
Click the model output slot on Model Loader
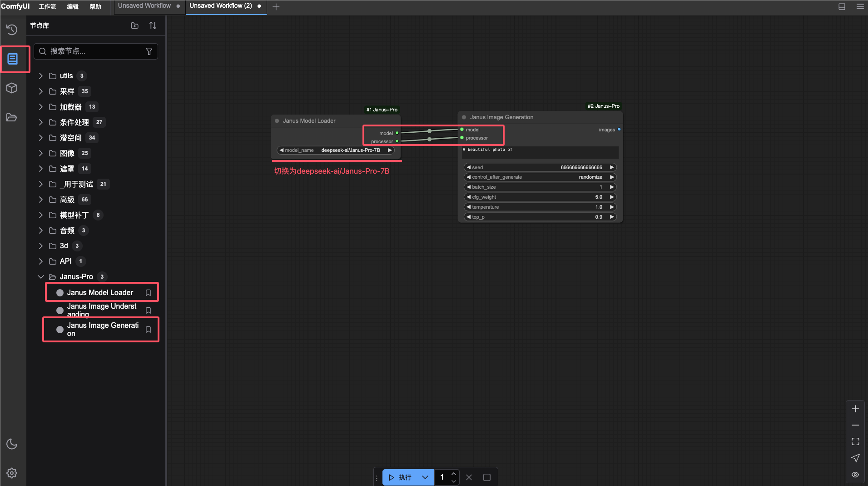coord(397,133)
